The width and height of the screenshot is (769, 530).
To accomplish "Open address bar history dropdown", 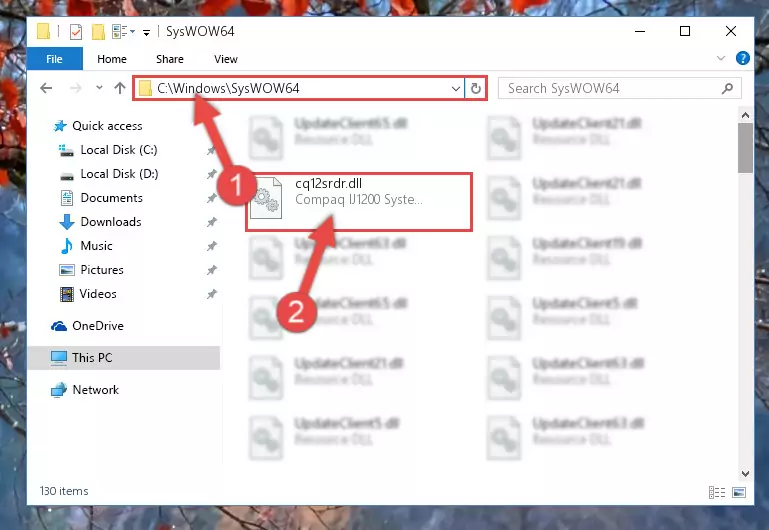I will [456, 89].
